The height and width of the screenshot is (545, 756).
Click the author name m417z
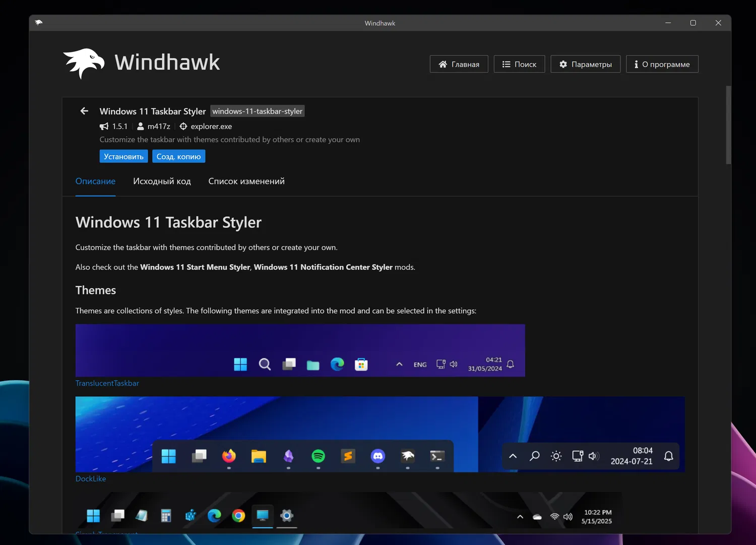tap(159, 127)
